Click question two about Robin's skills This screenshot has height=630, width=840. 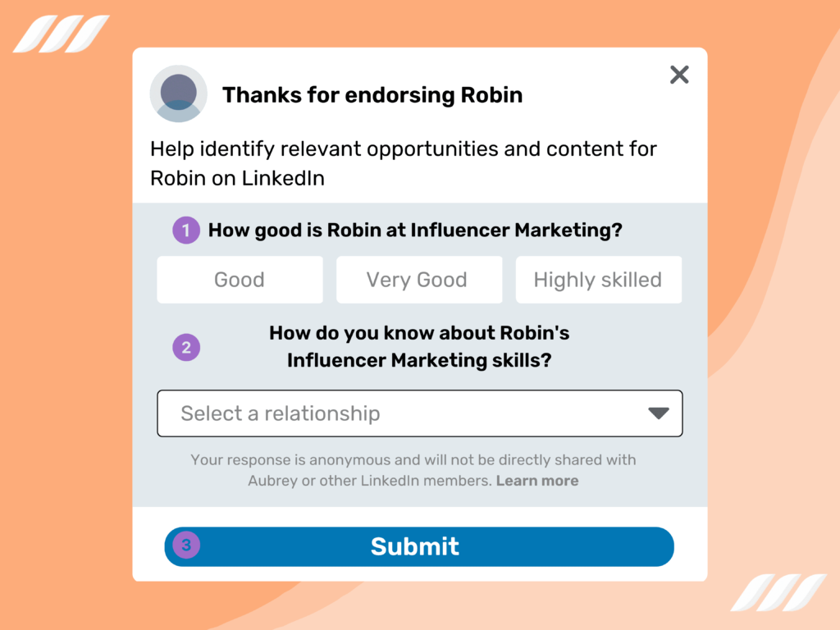click(x=419, y=346)
